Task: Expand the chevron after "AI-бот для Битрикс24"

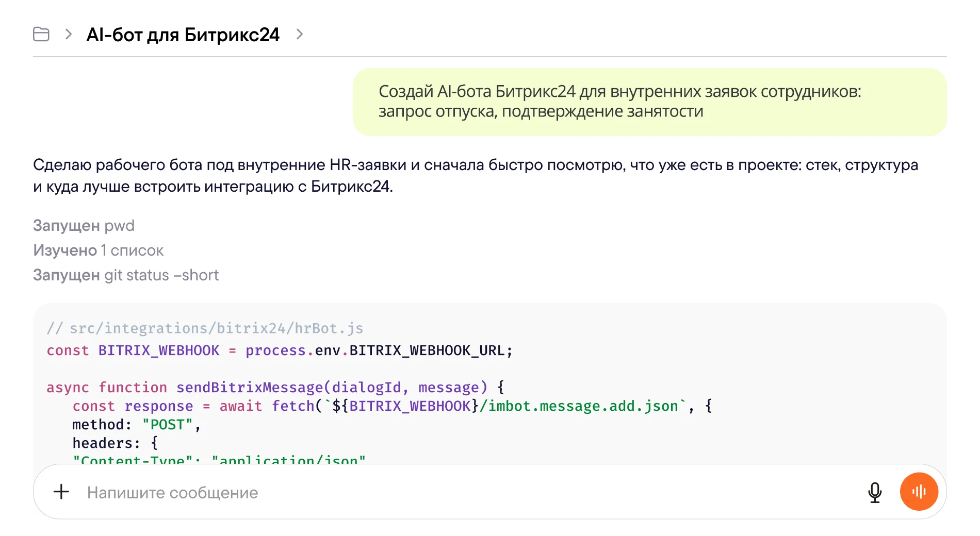Action: 300,35
